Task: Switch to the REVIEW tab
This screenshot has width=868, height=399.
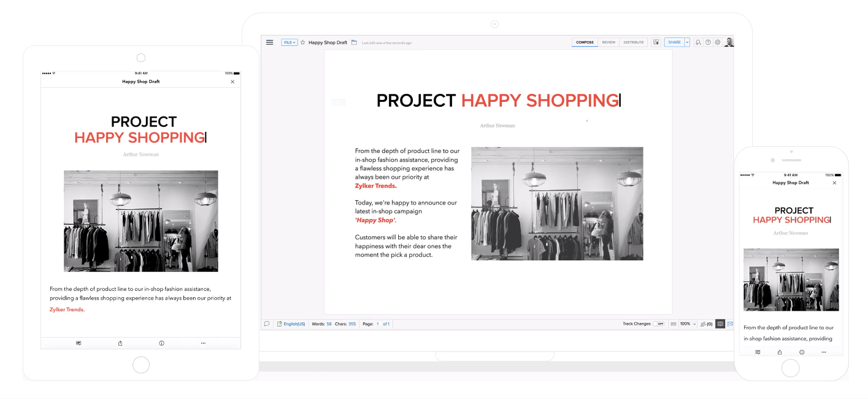Action: (609, 42)
